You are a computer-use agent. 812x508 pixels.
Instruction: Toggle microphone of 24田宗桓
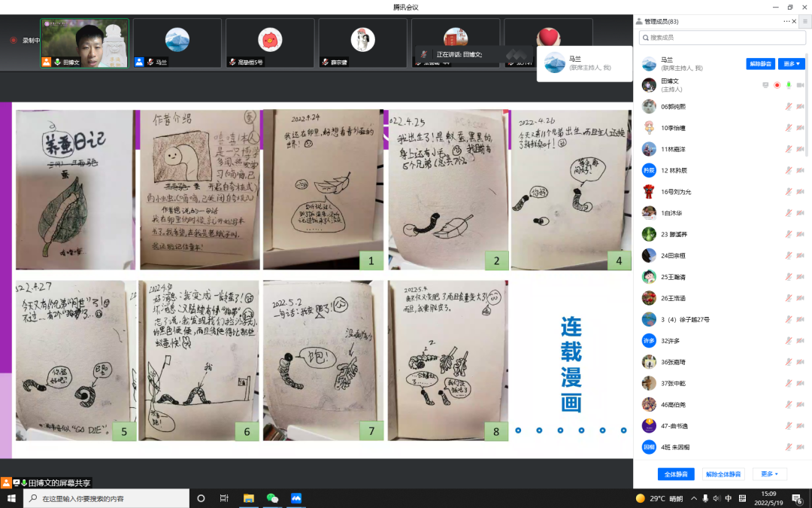pyautogui.click(x=788, y=255)
